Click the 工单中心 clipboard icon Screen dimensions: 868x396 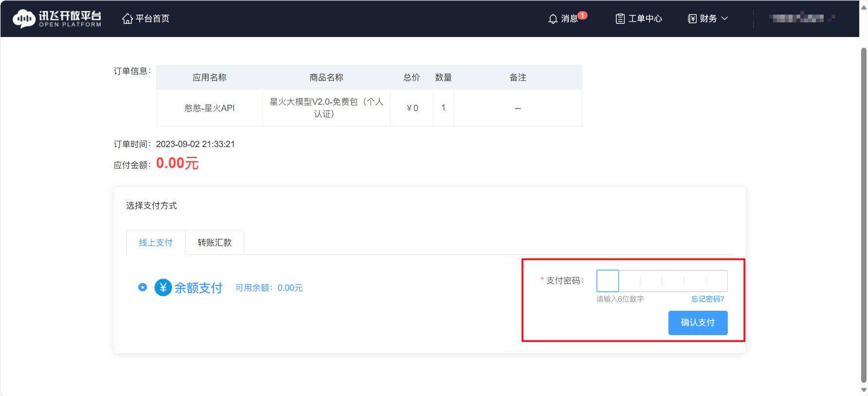point(620,19)
